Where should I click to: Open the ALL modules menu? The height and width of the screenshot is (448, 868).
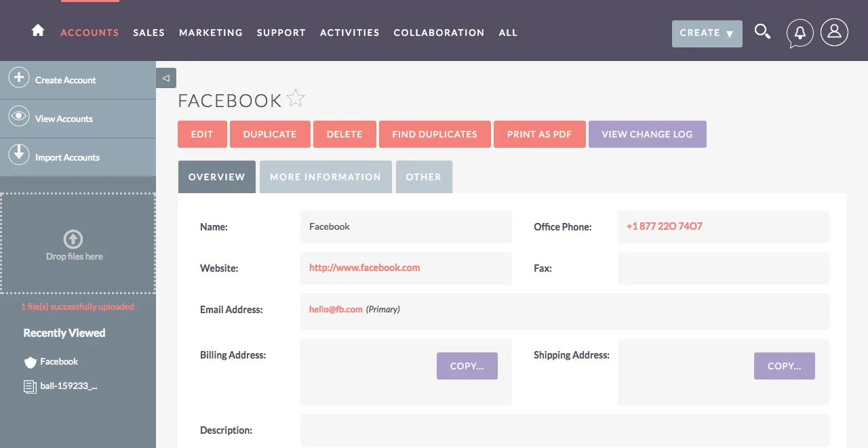pos(508,33)
